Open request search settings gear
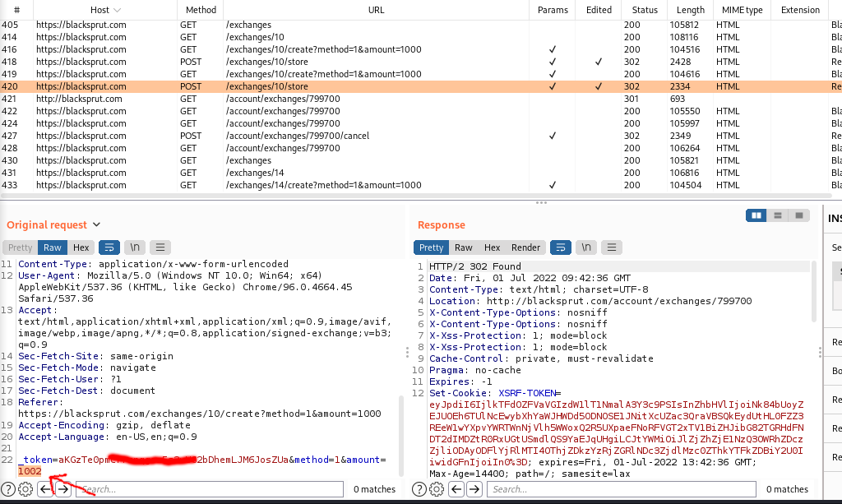The height and width of the screenshot is (504, 842). (x=25, y=489)
